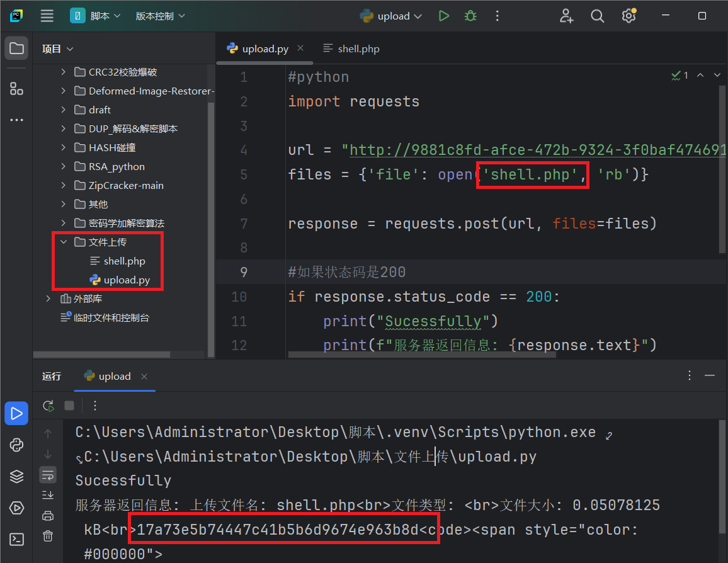Screen dimensions: 728x563
Task: Open the 脚本 project dropdown
Action: [96, 16]
